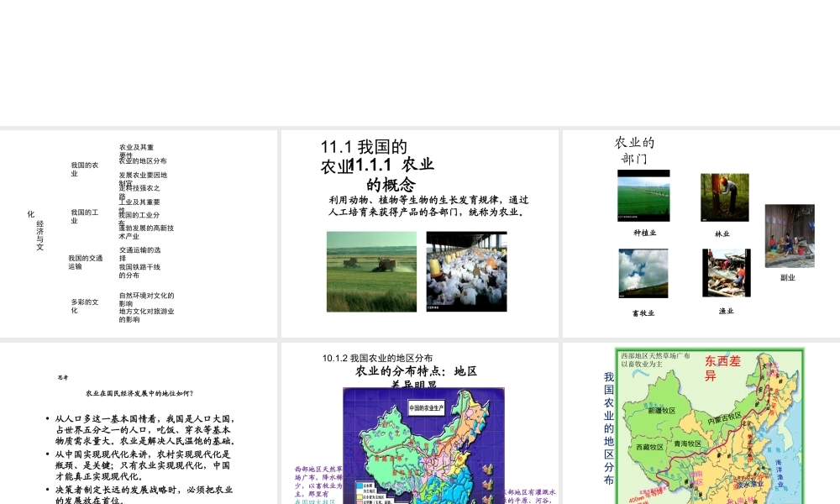Screen dimensions: 840x504
Task: Click the 新疆牧区 label on map
Action: coord(662,411)
